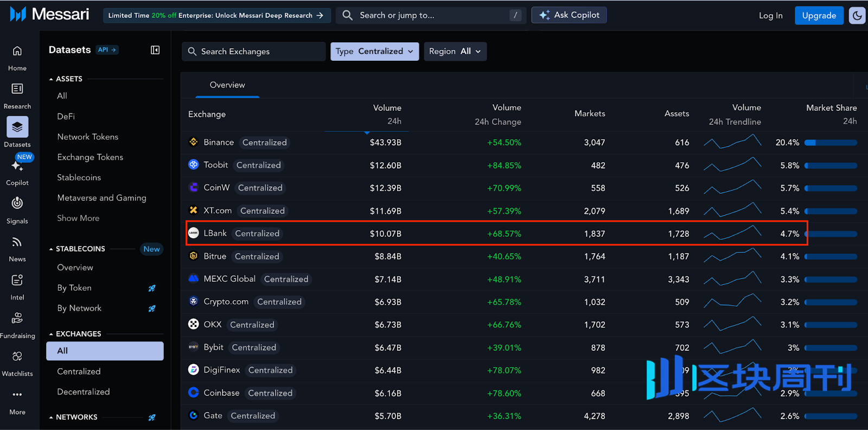This screenshot has width=868, height=430.
Task: Go to Fundraising via sidebar icon
Action: pyautogui.click(x=17, y=319)
